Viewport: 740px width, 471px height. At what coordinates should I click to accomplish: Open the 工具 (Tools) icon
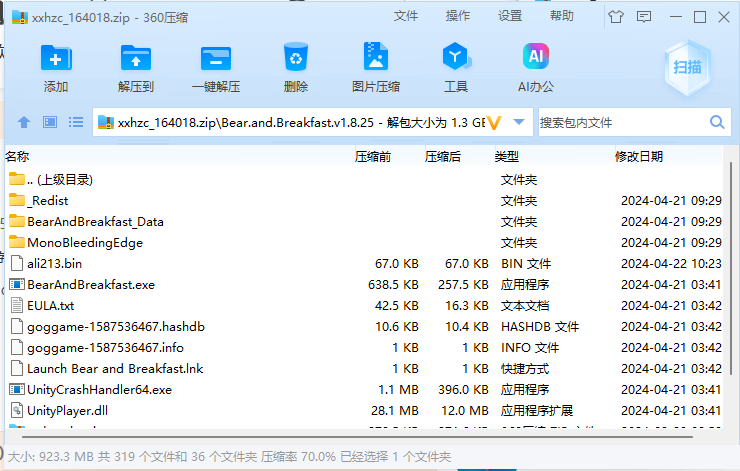point(455,56)
